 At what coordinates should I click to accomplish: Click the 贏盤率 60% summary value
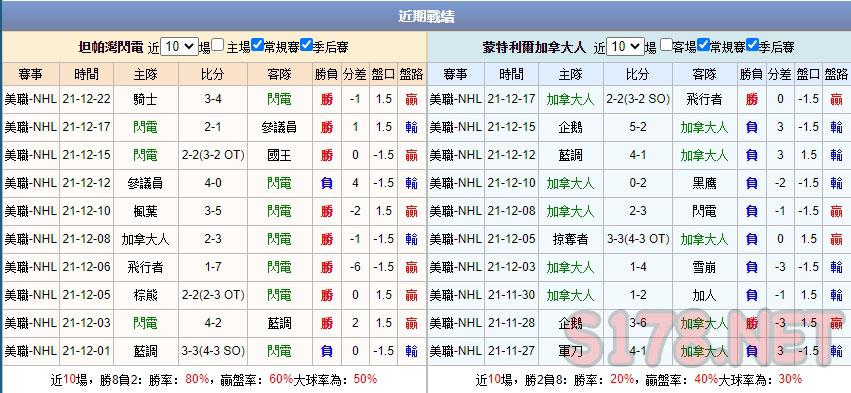[x=281, y=379]
